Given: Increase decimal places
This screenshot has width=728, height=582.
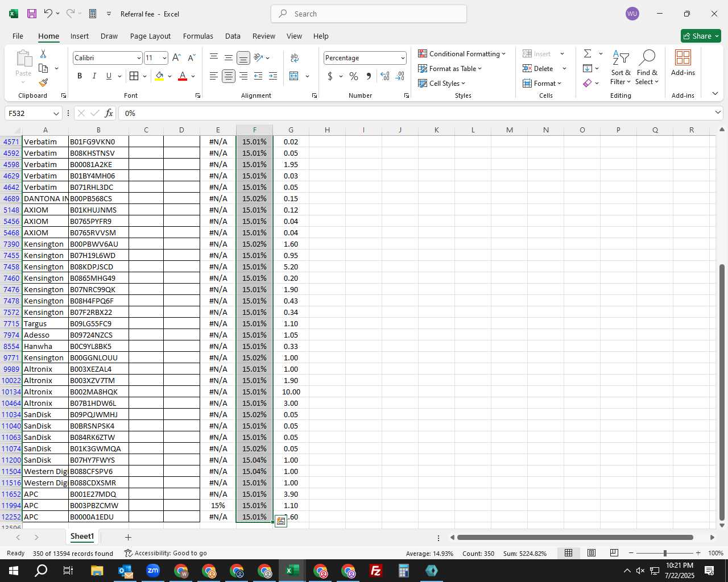Looking at the screenshot, I should click(x=385, y=76).
